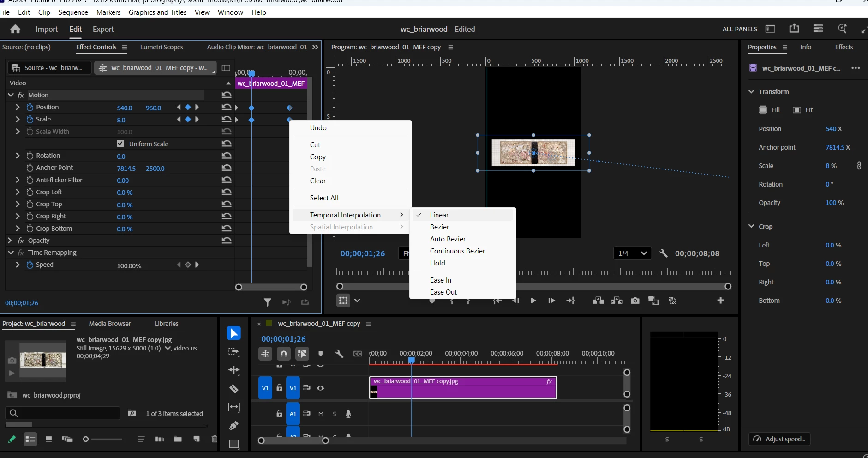Toggle Scale animation stopwatch

tap(30, 119)
